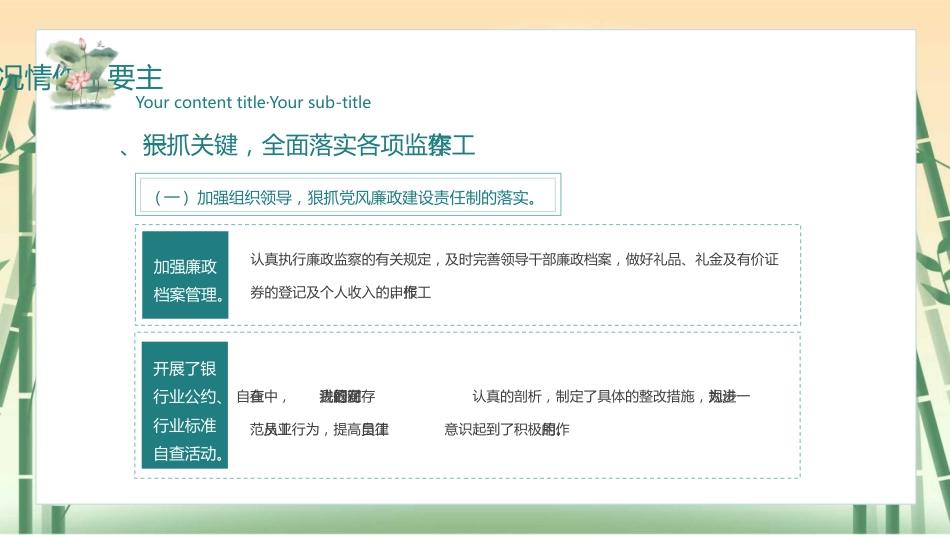The width and height of the screenshot is (950, 535).
Task: Click the line '券的登记及个人收入的申报工'
Action: (340, 293)
